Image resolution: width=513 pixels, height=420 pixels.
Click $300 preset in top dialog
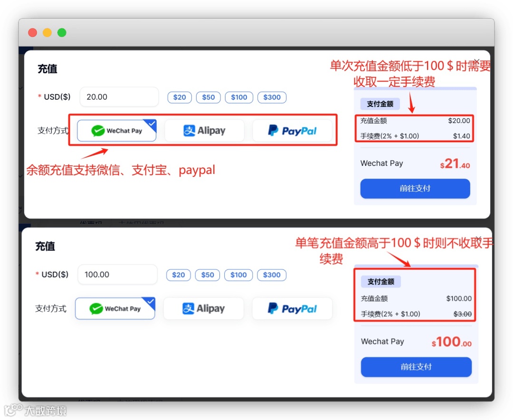(272, 97)
